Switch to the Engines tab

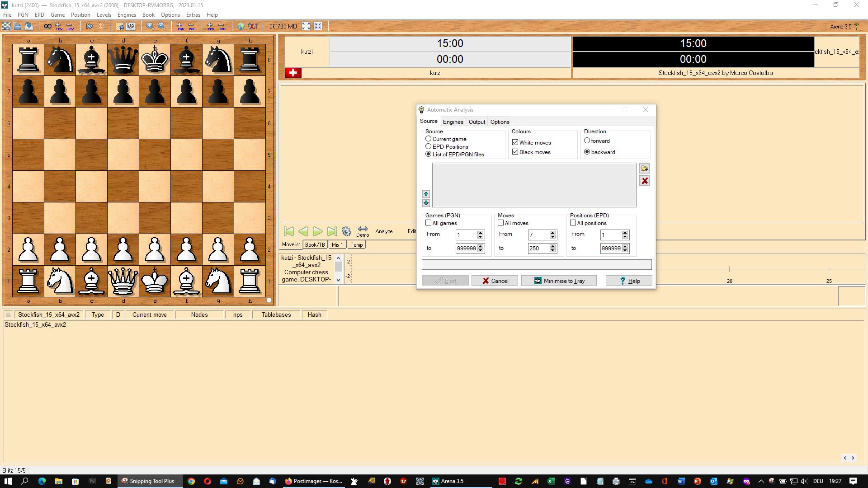(453, 122)
